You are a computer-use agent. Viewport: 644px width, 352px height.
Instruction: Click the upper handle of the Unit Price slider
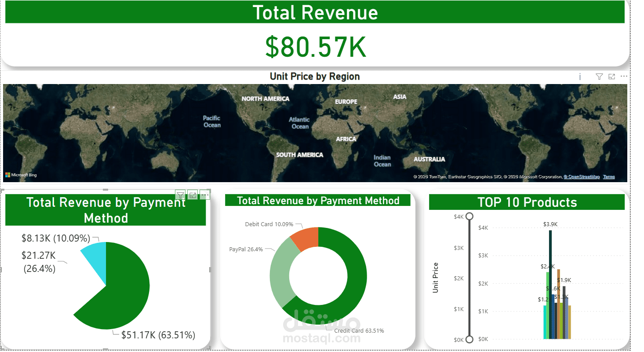(469, 216)
